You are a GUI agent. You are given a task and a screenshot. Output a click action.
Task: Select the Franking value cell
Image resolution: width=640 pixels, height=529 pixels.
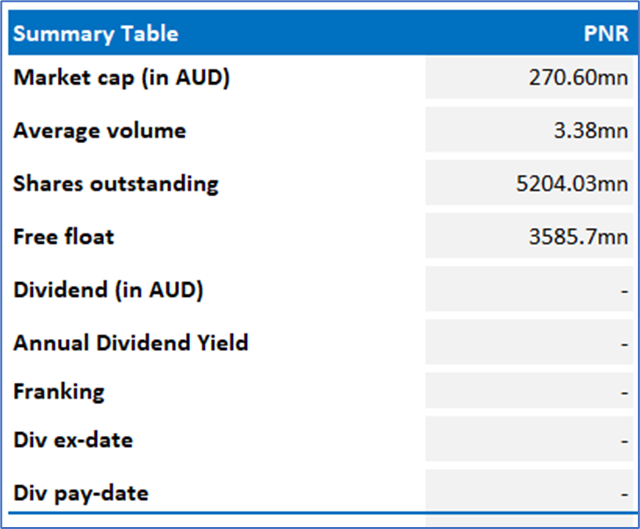[532, 391]
